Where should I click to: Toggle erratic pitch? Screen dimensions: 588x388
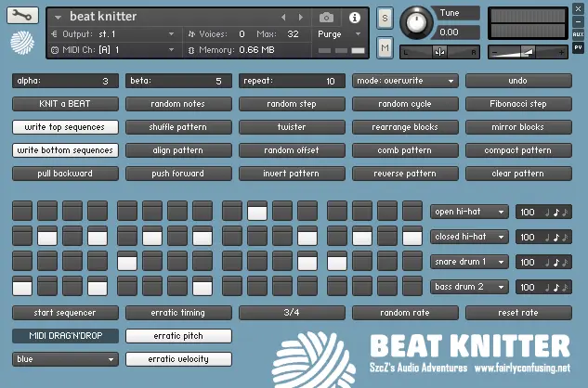pyautogui.click(x=178, y=336)
